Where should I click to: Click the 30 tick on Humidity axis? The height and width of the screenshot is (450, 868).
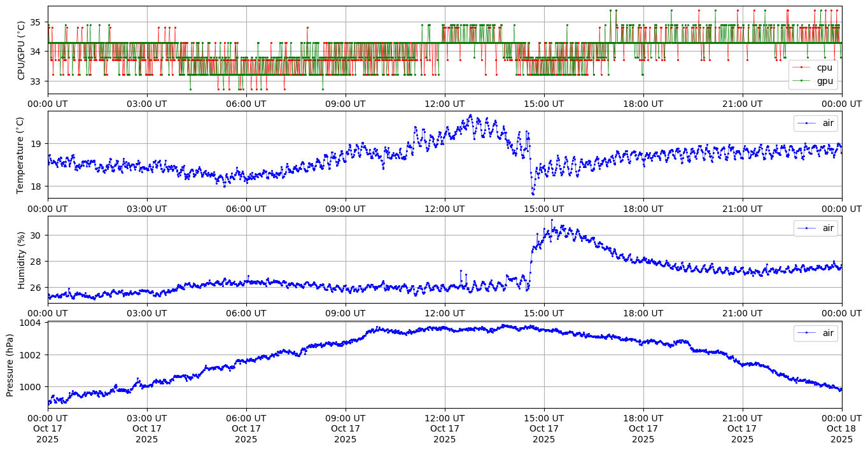(x=36, y=235)
